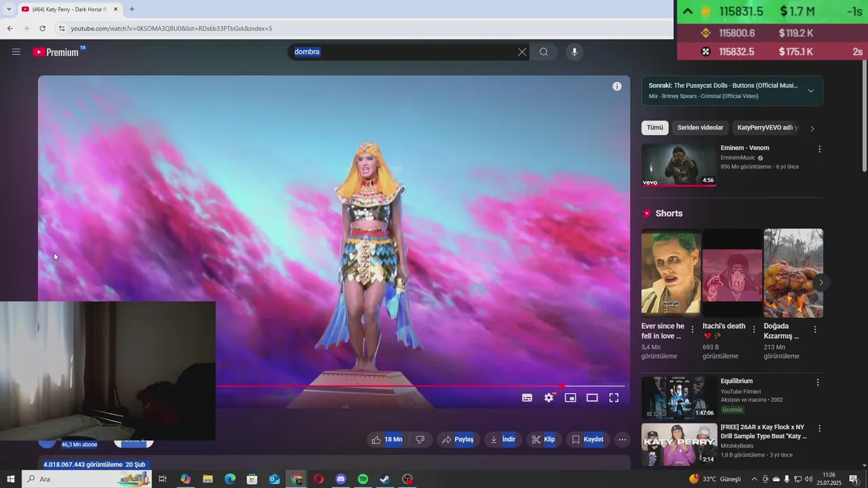
Task: Clear the dombra search text with X
Action: pyautogui.click(x=522, y=52)
